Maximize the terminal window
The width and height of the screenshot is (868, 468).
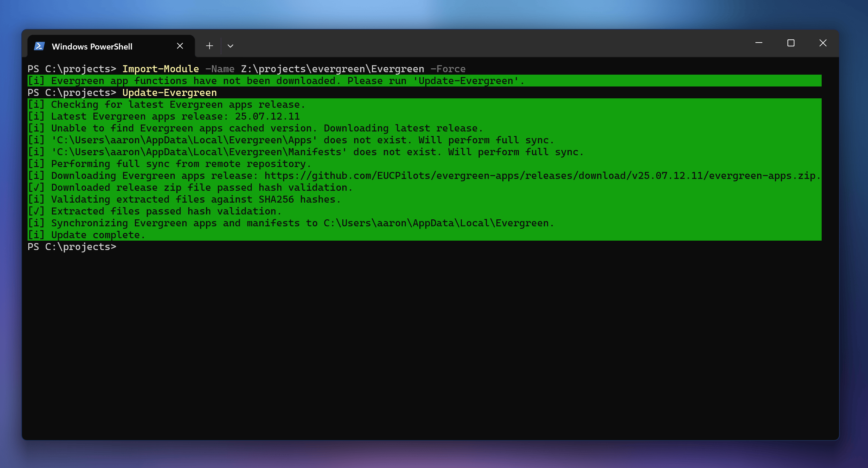pyautogui.click(x=791, y=43)
